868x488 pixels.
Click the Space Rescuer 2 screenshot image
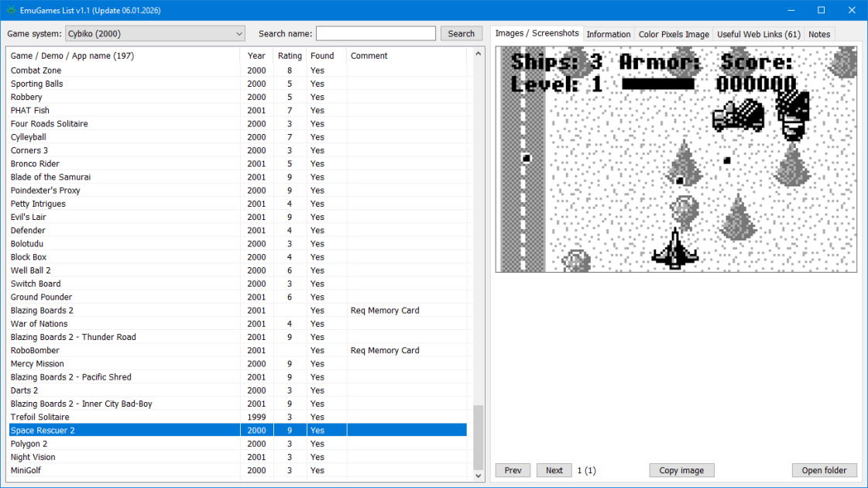point(676,160)
